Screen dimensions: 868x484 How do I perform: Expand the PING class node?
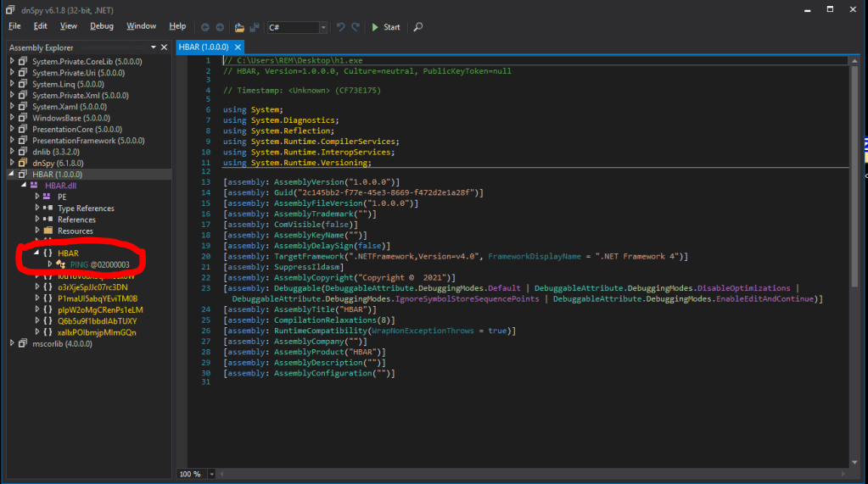coord(50,264)
